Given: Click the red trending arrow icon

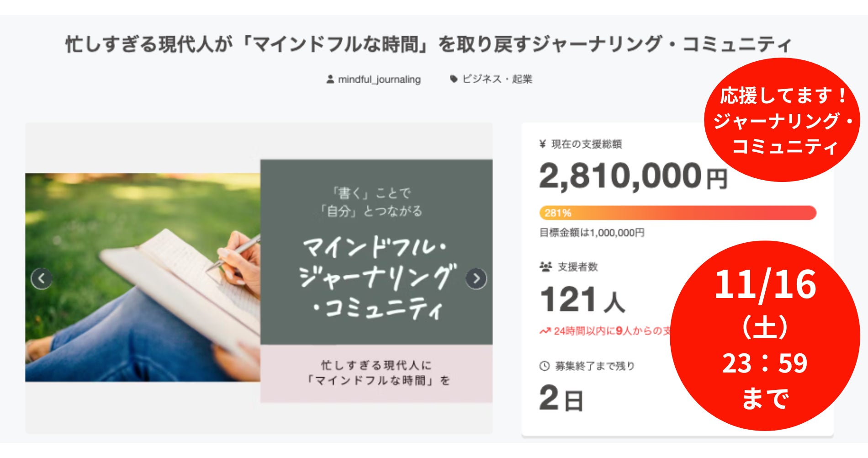Looking at the screenshot, I should (545, 331).
